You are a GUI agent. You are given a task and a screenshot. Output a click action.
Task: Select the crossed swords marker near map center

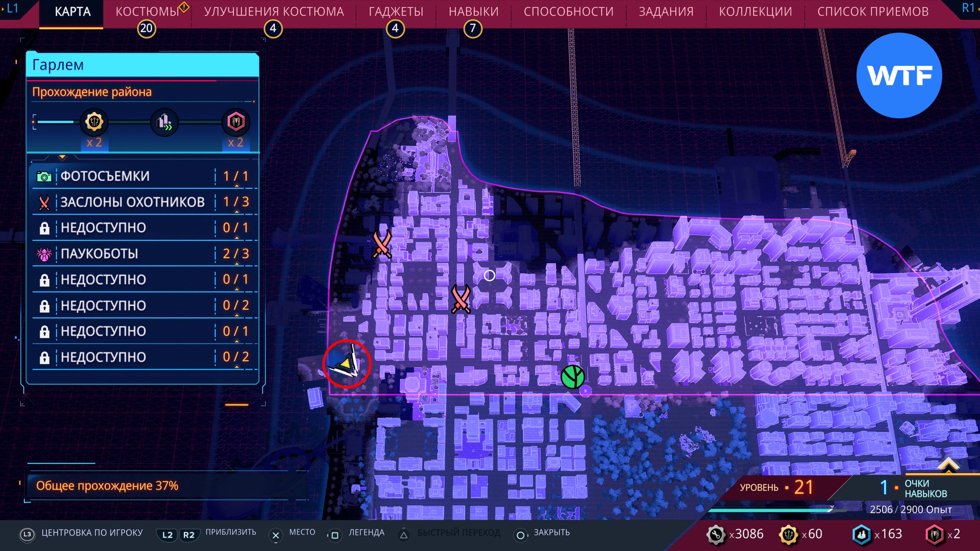[x=461, y=299]
